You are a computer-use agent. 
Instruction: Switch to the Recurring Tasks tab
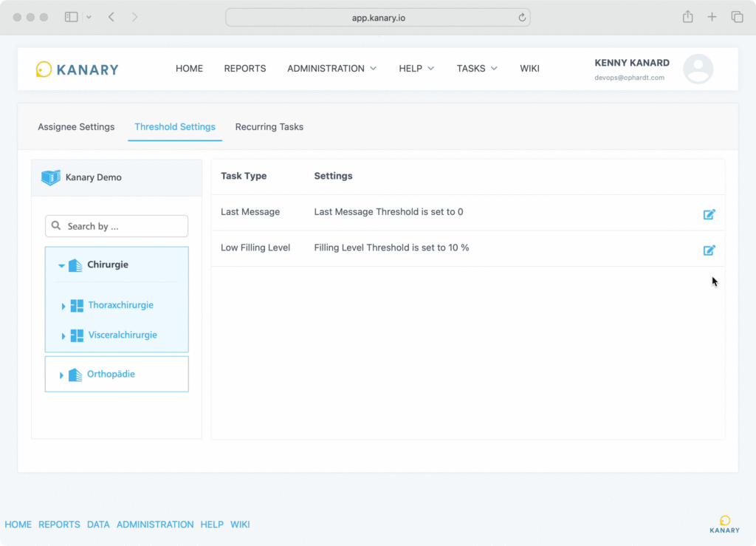coord(269,127)
